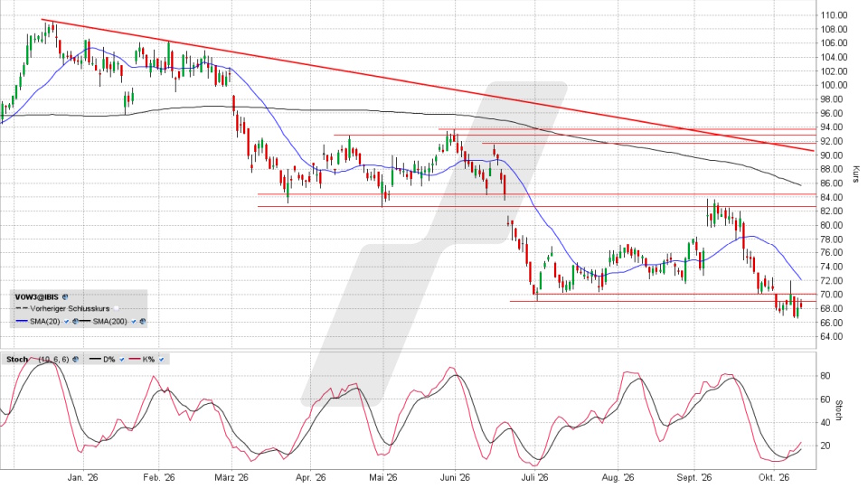The width and height of the screenshot is (868, 488).
Task: Click the 110.00 price axis label
Action: pyautogui.click(x=834, y=15)
